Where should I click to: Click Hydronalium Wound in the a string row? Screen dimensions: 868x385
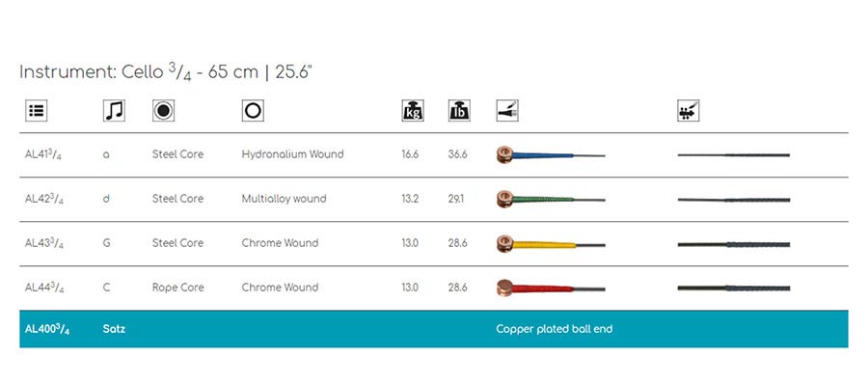point(292,154)
